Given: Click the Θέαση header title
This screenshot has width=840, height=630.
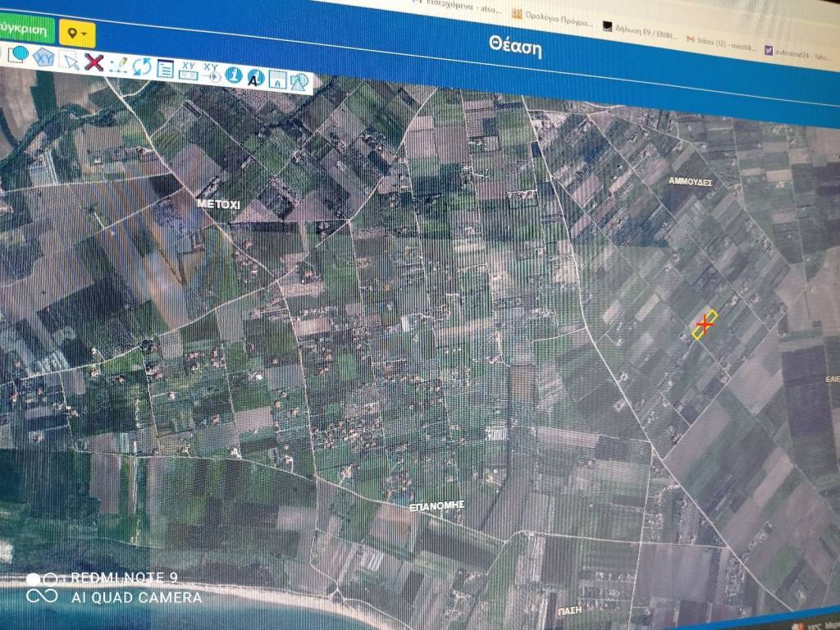Looking at the screenshot, I should (515, 46).
